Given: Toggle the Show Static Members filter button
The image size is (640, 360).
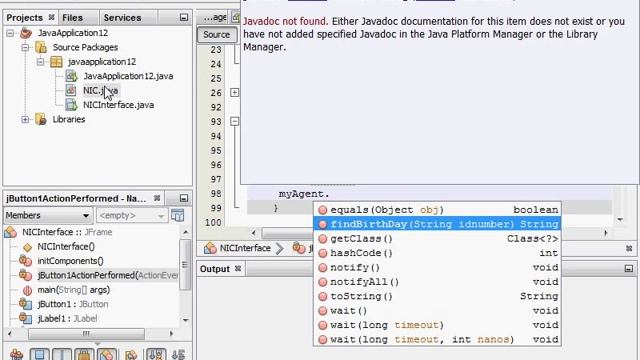Looking at the screenshot, I should tap(62, 354).
